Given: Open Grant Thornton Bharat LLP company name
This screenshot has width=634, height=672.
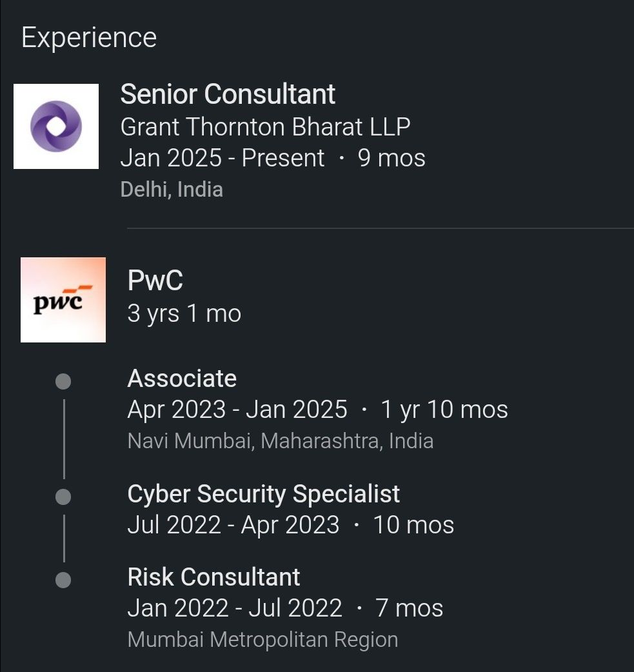Looking at the screenshot, I should pyautogui.click(x=265, y=126).
